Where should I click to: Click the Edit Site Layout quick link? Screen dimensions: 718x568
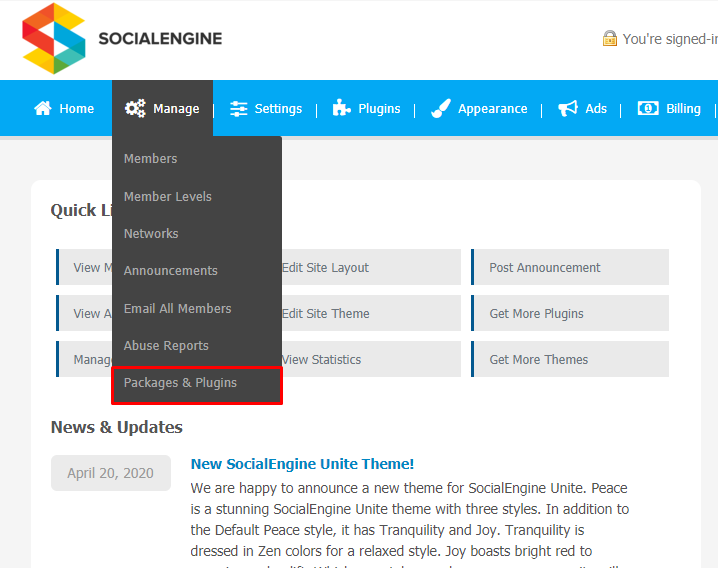[371, 268]
